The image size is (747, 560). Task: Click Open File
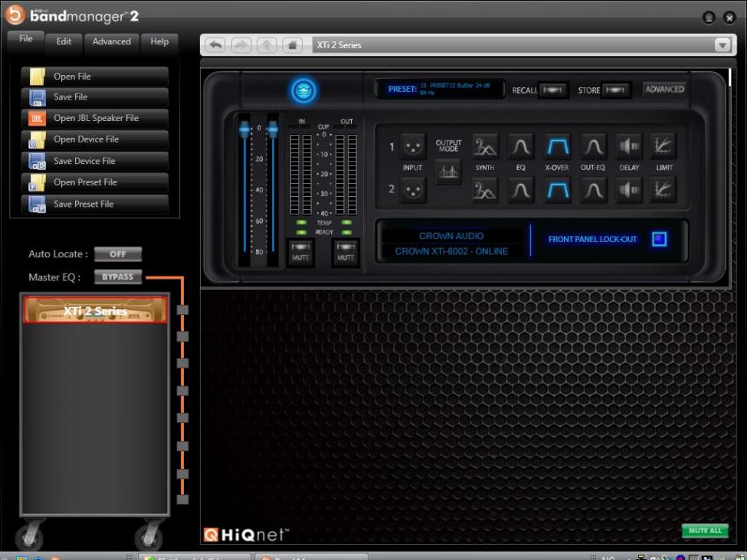pyautogui.click(x=94, y=76)
